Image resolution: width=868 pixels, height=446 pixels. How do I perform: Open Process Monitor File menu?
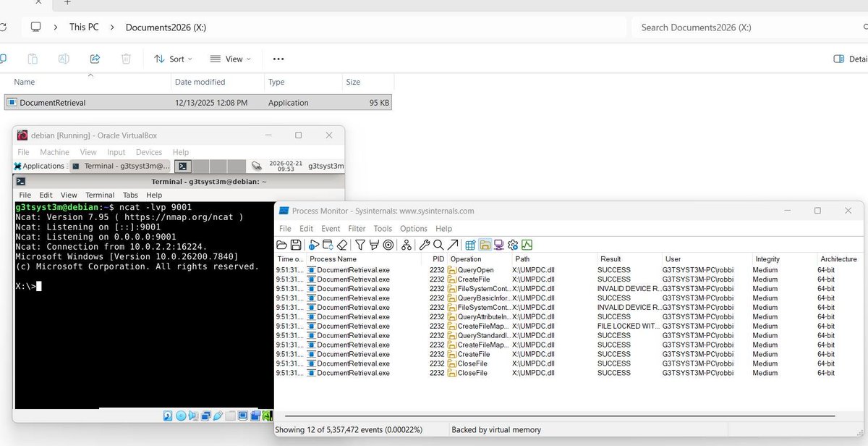285,228
